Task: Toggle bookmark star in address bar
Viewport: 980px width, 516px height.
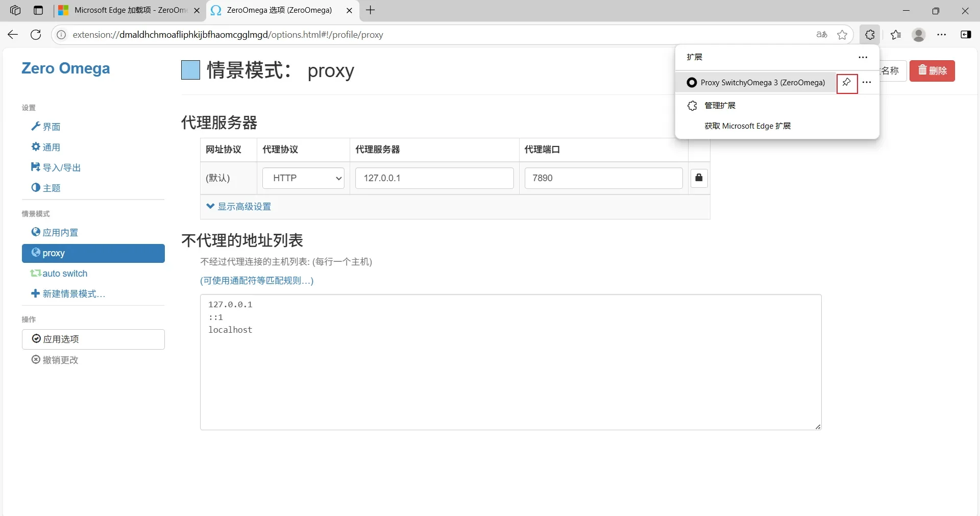Action: 842,34
